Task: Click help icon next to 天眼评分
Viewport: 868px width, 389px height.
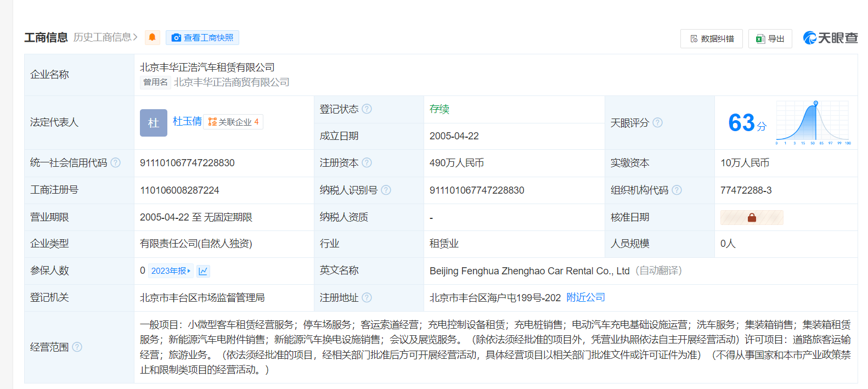Action: pos(657,122)
